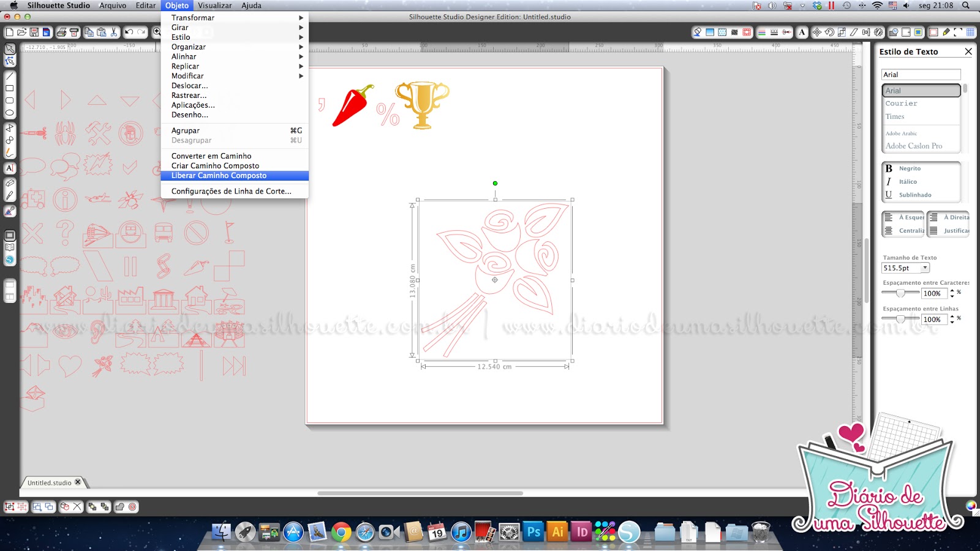Adjust the Espaçamento entre Caracteres slider
Viewport: 980px width, 551px height.
[900, 293]
